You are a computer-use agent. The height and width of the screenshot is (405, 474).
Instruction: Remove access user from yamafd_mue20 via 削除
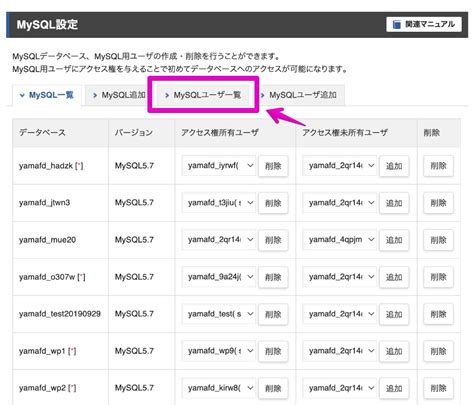(273, 240)
